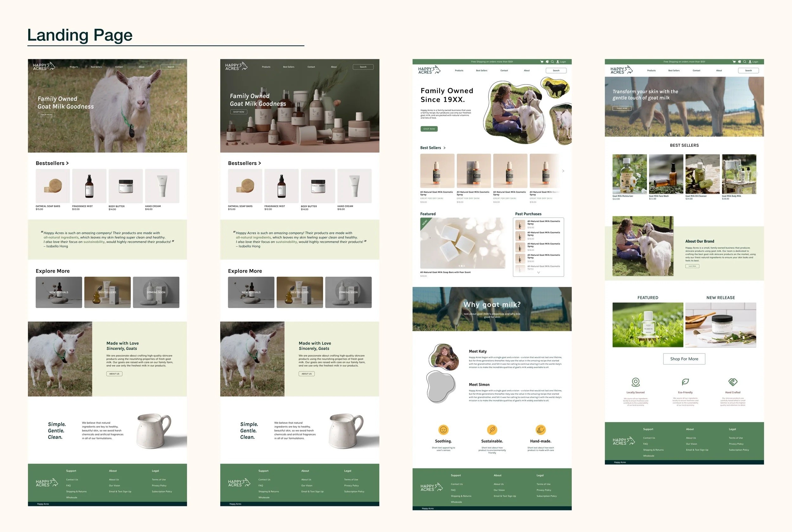The width and height of the screenshot is (792, 532).
Task: Click the green Locally Sourced pin icon
Action: tap(635, 383)
